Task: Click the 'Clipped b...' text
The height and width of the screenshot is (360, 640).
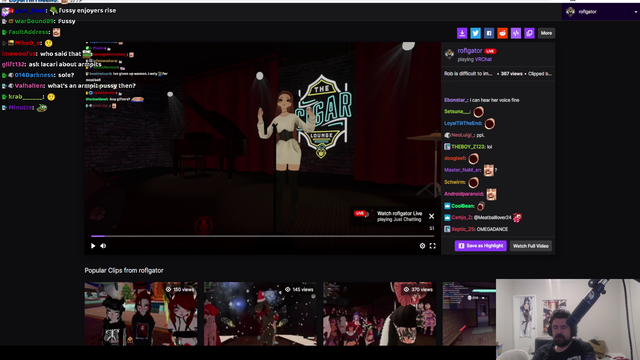Action: pyautogui.click(x=540, y=74)
